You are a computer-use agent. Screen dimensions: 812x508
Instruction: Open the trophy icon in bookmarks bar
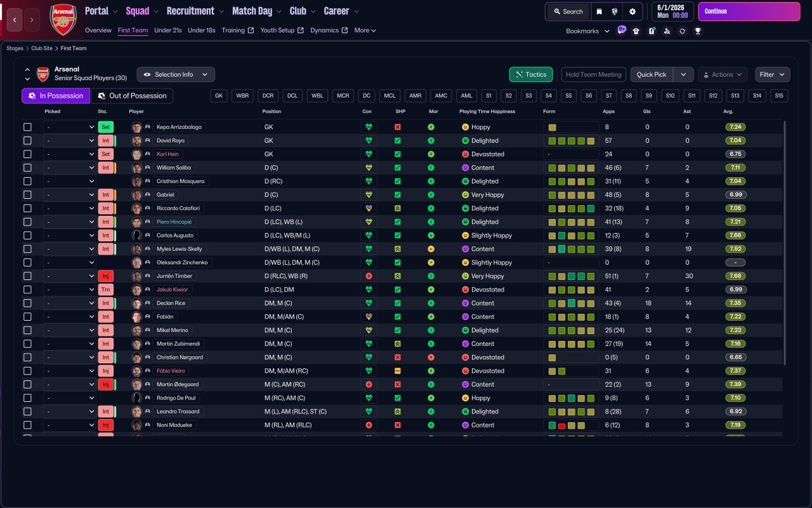click(698, 31)
